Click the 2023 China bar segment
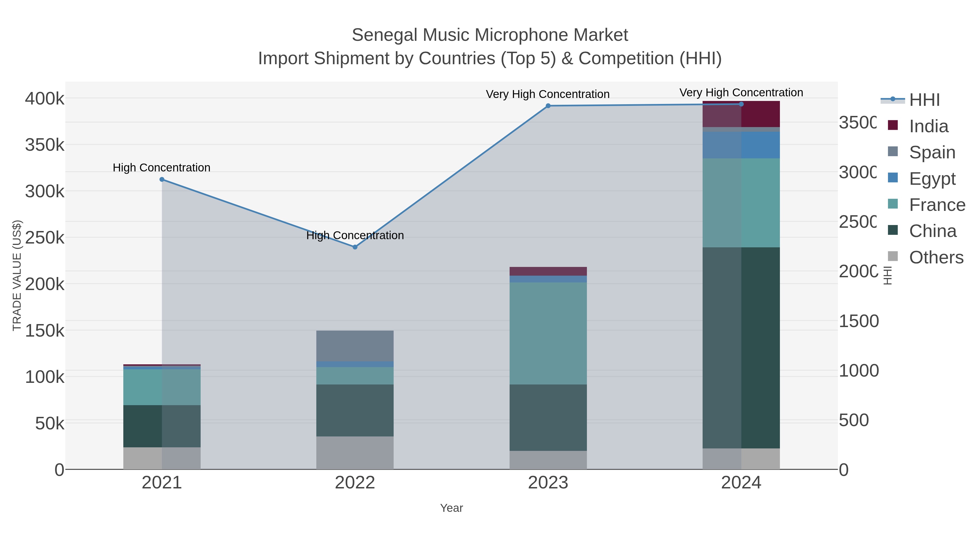 click(548, 417)
